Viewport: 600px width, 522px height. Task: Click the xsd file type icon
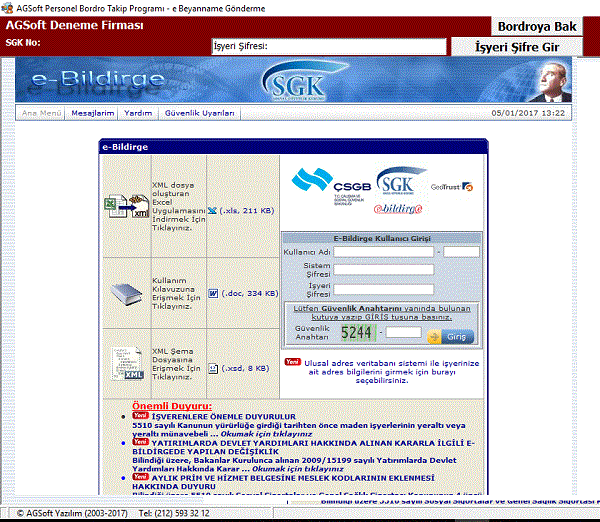coord(213,369)
